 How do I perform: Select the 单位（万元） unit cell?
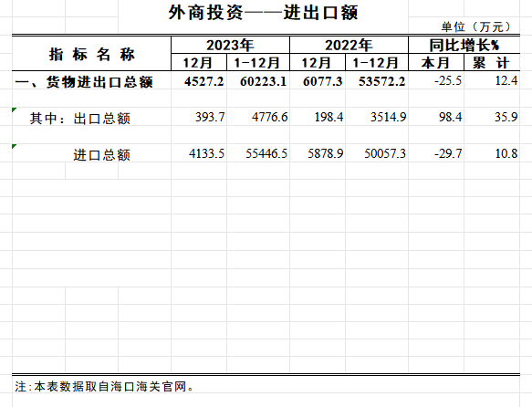click(476, 26)
